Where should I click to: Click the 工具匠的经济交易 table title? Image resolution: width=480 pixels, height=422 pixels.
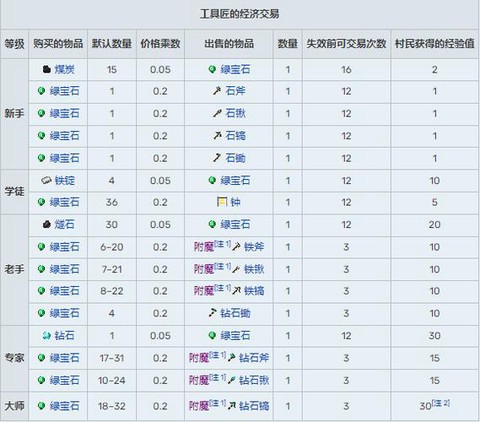[240, 14]
